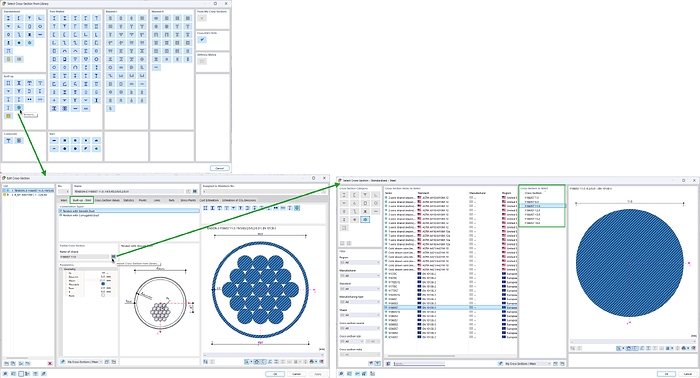The height and width of the screenshot is (378, 700).
Task: Toggle the Rotate checkbox in Geometry parameters
Action: [103, 295]
